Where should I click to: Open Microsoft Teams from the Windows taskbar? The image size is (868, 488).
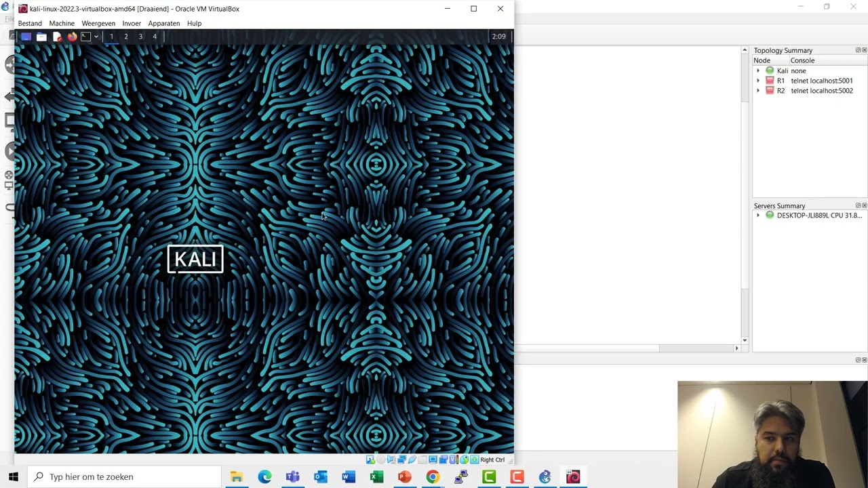(x=292, y=476)
